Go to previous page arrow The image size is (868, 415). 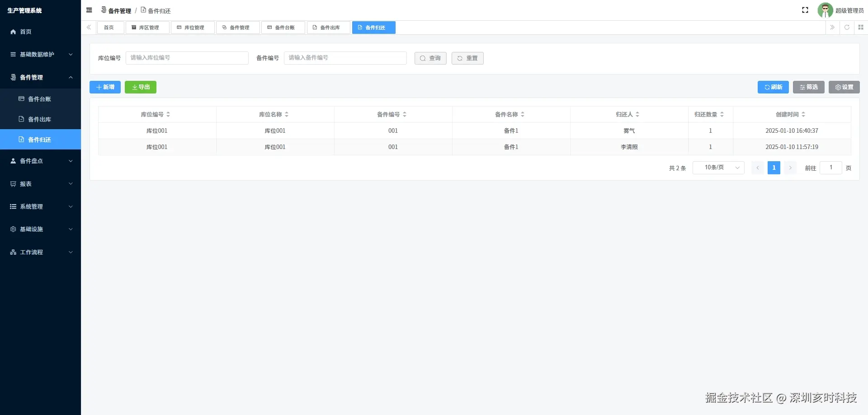tap(758, 168)
